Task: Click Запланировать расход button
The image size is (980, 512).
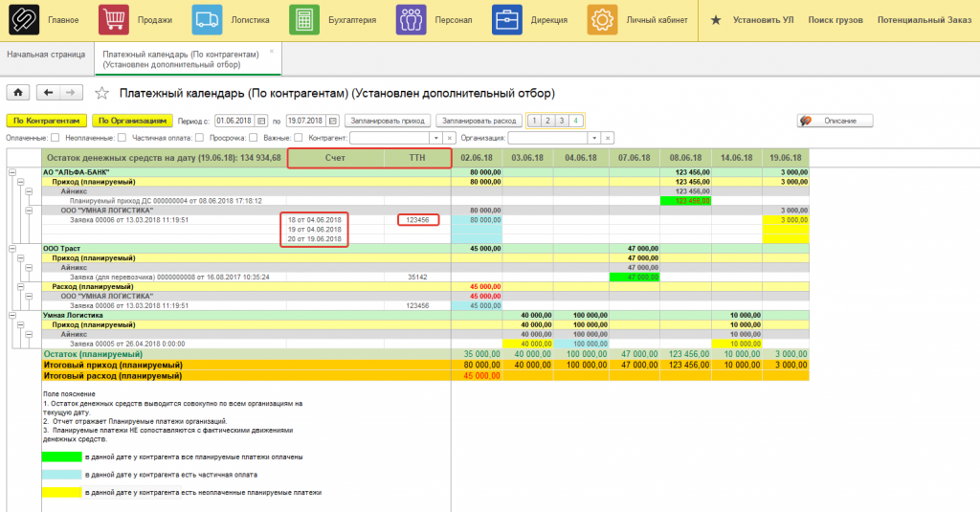Action: click(x=479, y=121)
